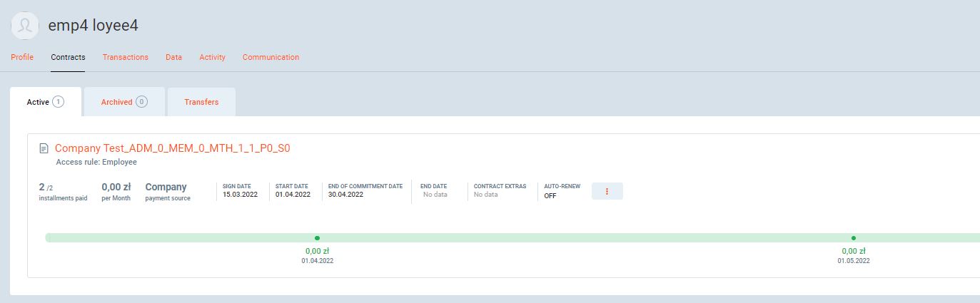This screenshot has height=303, width=980.
Task: Click the contract document icon
Action: pos(44,148)
